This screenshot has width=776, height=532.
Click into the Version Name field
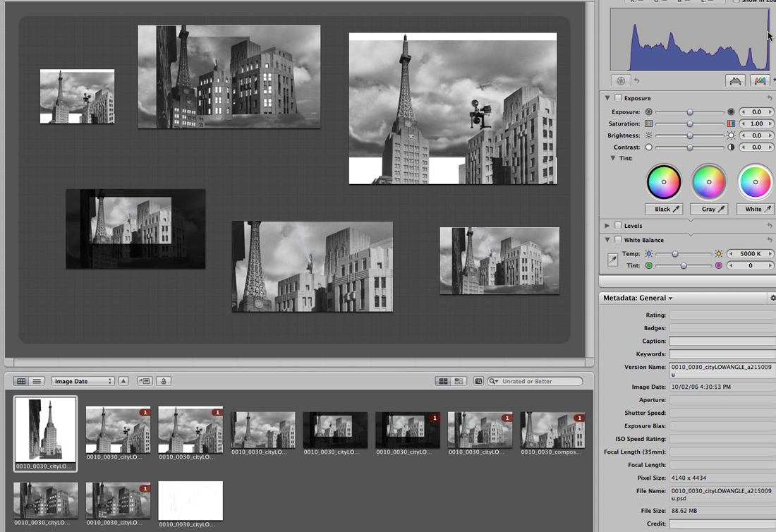722,370
